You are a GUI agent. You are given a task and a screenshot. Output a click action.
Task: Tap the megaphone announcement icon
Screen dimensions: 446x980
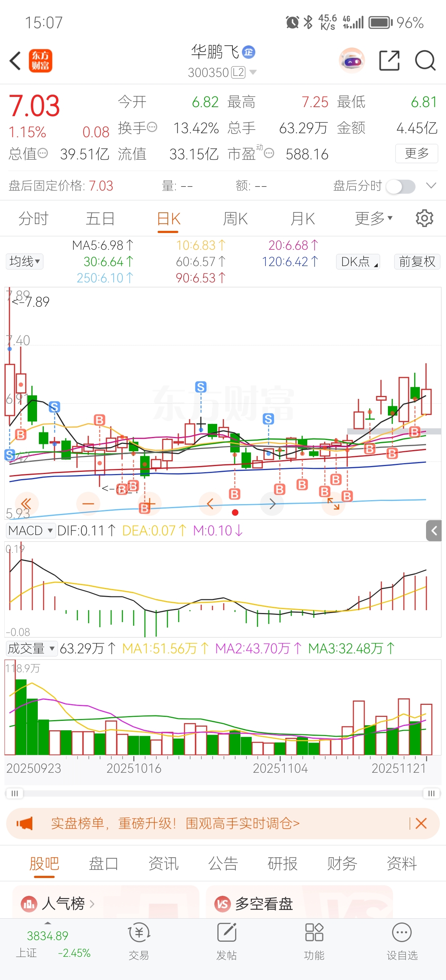(x=25, y=824)
